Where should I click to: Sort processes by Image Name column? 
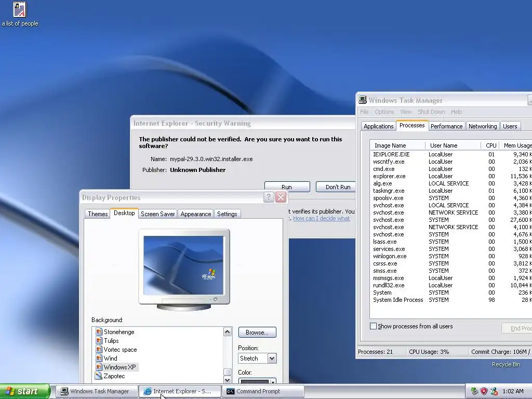coord(397,145)
